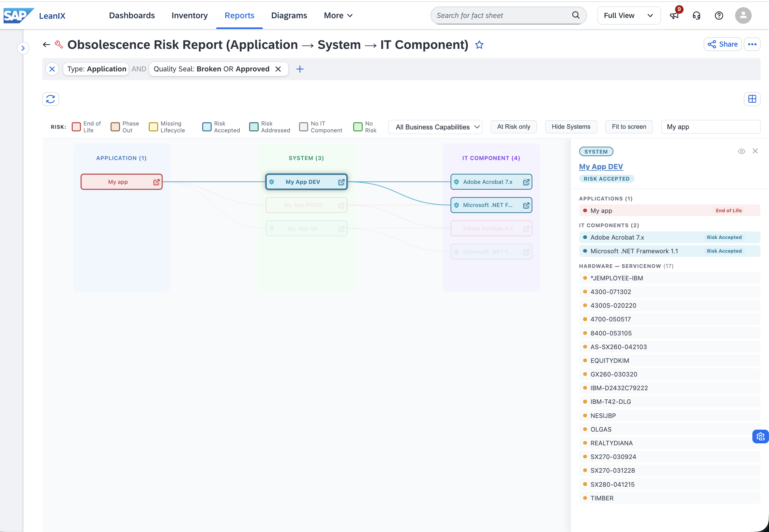
Task: Favorite the report with the star icon
Action: click(479, 45)
